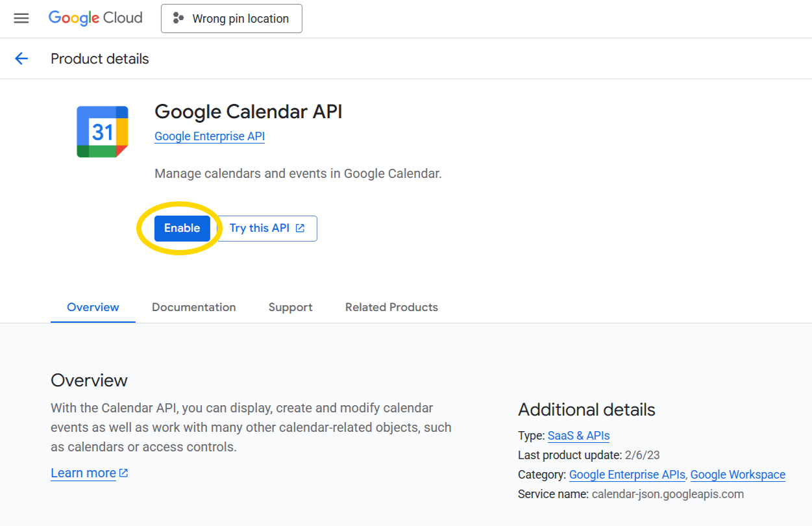
Task: Open the Related Products tab
Action: (x=391, y=307)
